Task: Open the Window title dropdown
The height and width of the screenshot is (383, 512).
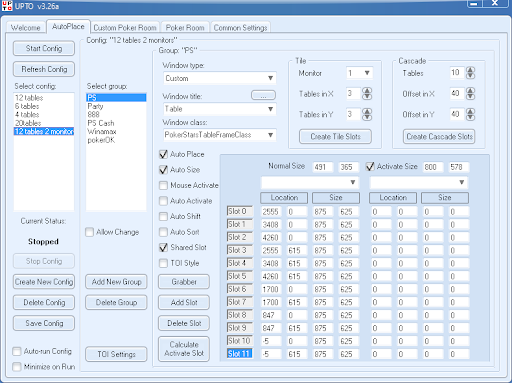Action: (219, 109)
